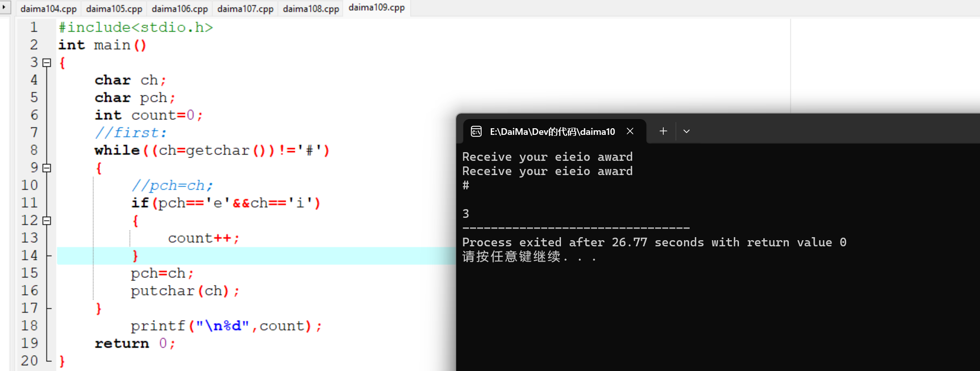Place cursor on the count++ statement
This screenshot has height=371, width=980.
(203, 238)
